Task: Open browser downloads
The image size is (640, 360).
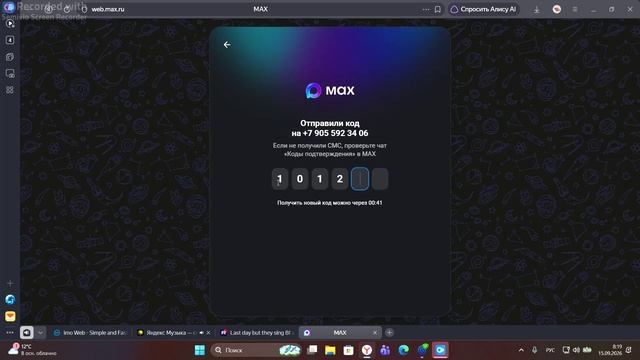Action: coord(537,9)
